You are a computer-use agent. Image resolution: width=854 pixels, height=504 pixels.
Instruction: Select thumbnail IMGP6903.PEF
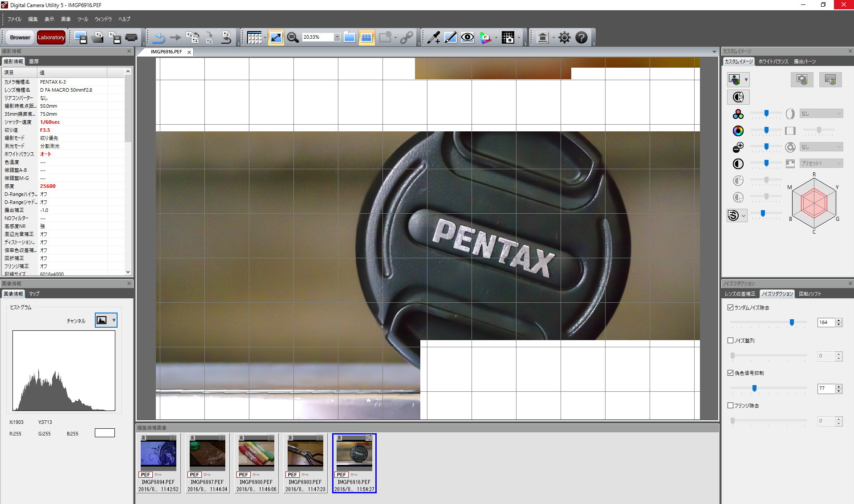[305, 463]
